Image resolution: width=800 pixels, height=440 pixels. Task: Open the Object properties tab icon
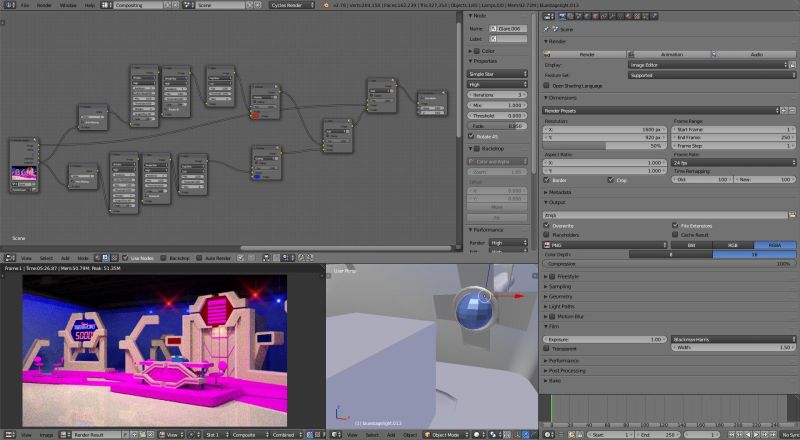click(595, 16)
